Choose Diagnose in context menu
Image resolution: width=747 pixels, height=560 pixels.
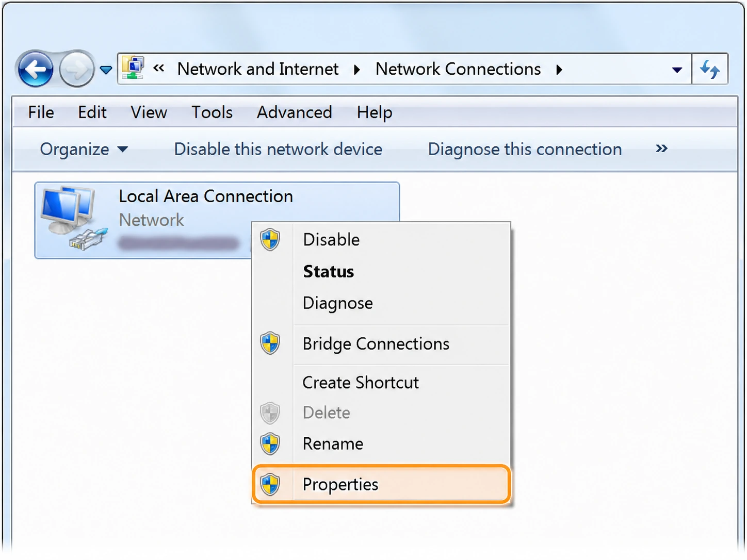381,303
